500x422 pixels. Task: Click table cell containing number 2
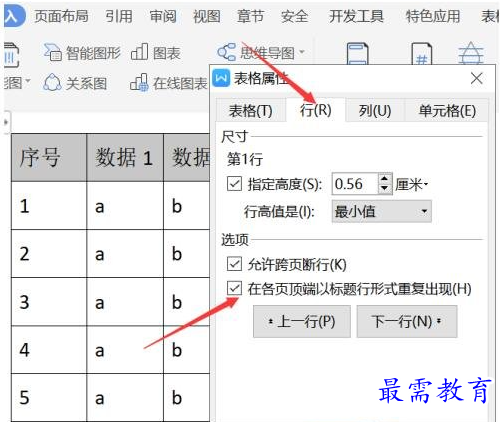[x=49, y=254]
